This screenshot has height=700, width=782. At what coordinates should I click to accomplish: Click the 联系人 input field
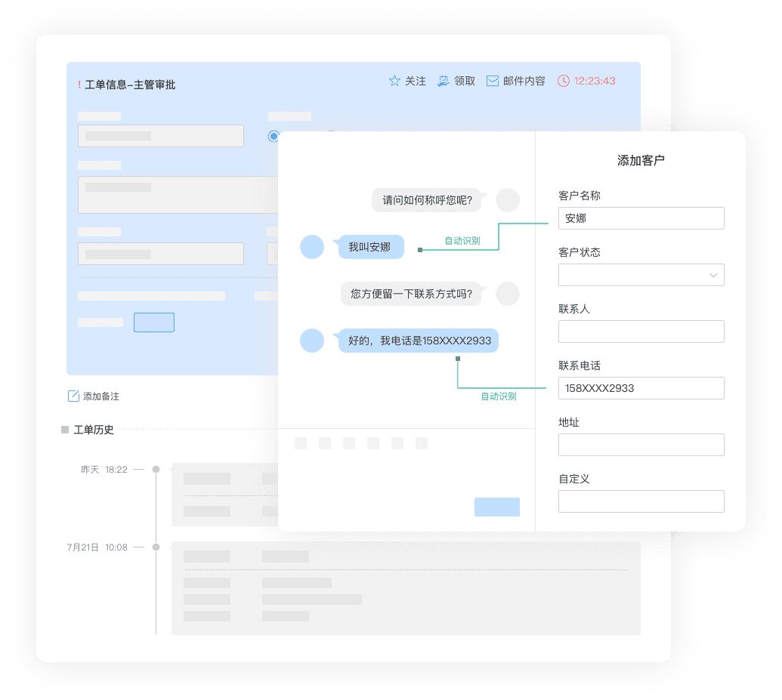point(641,331)
